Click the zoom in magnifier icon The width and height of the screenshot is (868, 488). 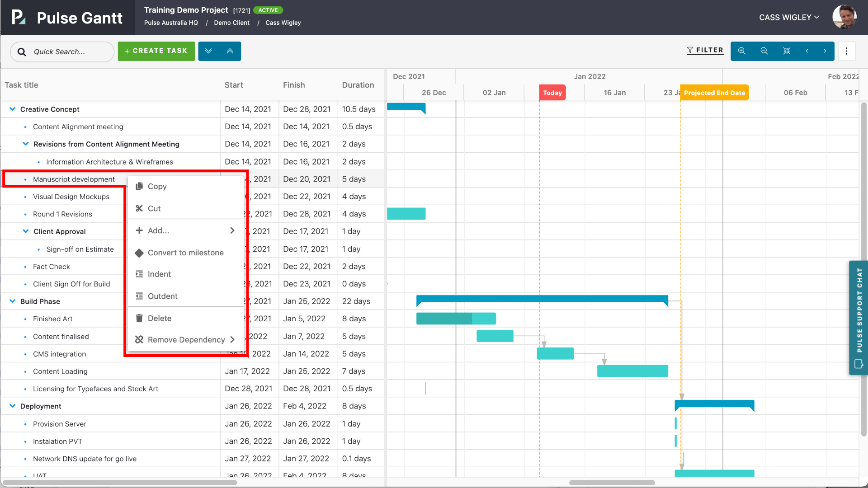[x=741, y=51]
